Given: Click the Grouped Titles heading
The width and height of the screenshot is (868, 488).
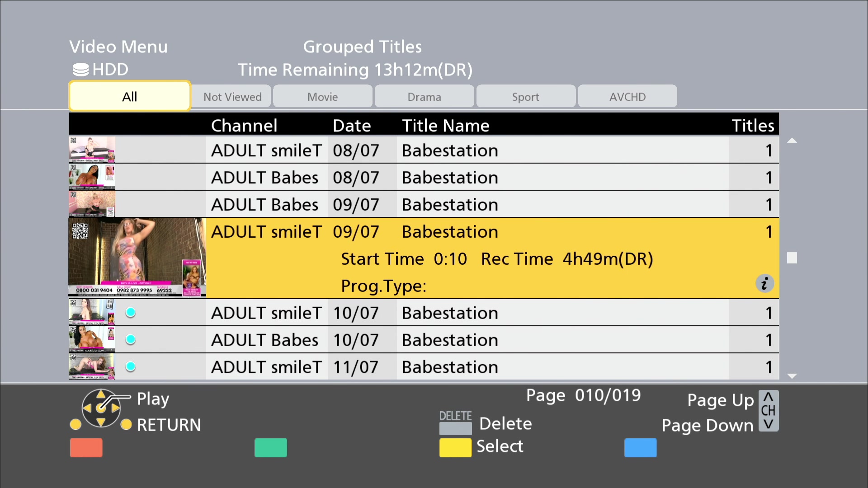Looking at the screenshot, I should [x=363, y=47].
